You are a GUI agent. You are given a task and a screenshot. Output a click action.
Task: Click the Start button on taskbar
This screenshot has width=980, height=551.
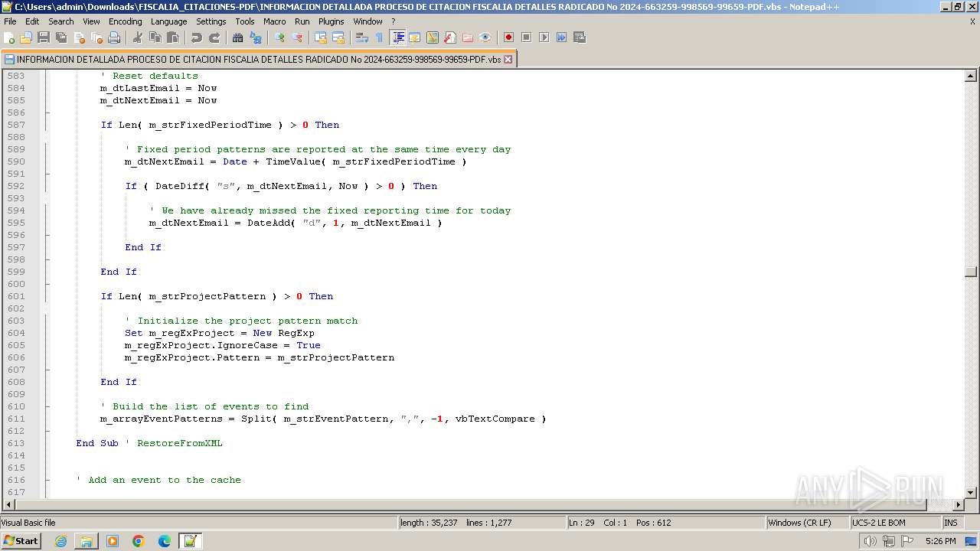pyautogui.click(x=21, y=541)
